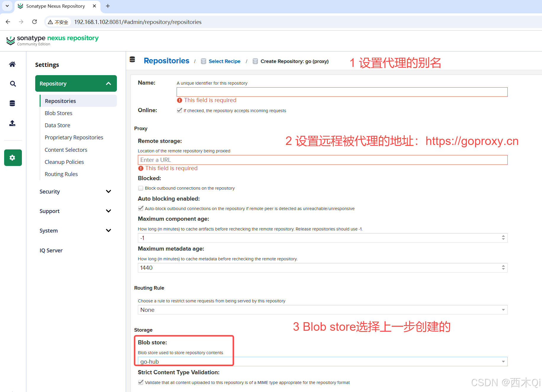Expand the System section
The image size is (542, 392).
click(x=76, y=230)
